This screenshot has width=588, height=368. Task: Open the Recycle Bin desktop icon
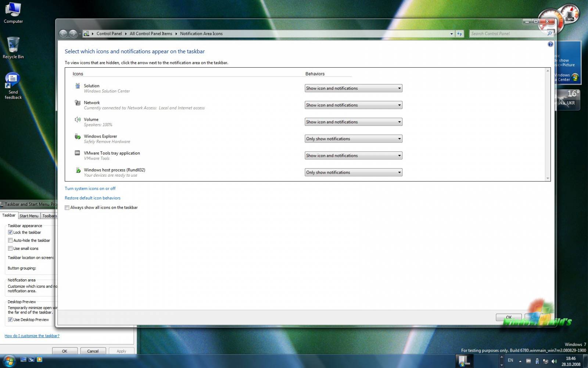pyautogui.click(x=13, y=48)
